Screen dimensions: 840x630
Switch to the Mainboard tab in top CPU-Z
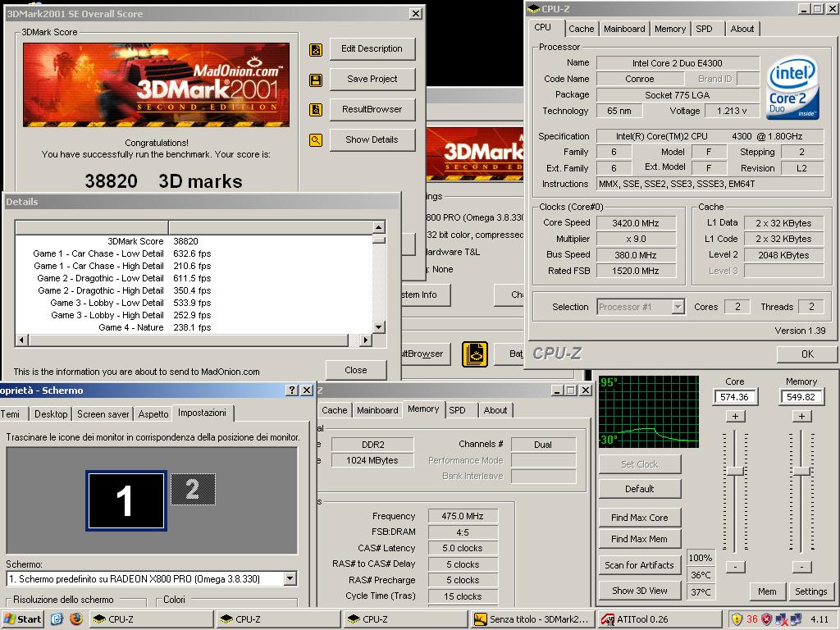[624, 29]
